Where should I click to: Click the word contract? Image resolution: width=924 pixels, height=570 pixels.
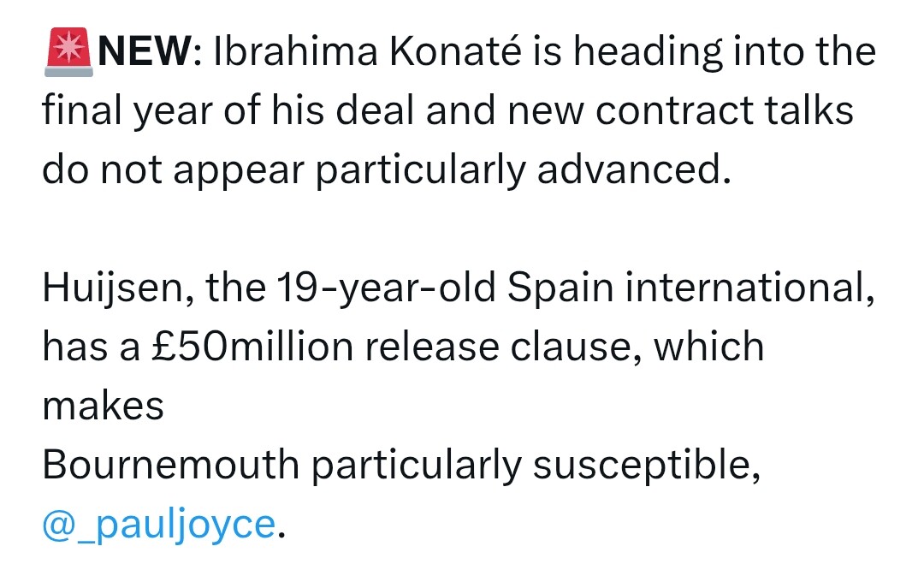click(675, 110)
